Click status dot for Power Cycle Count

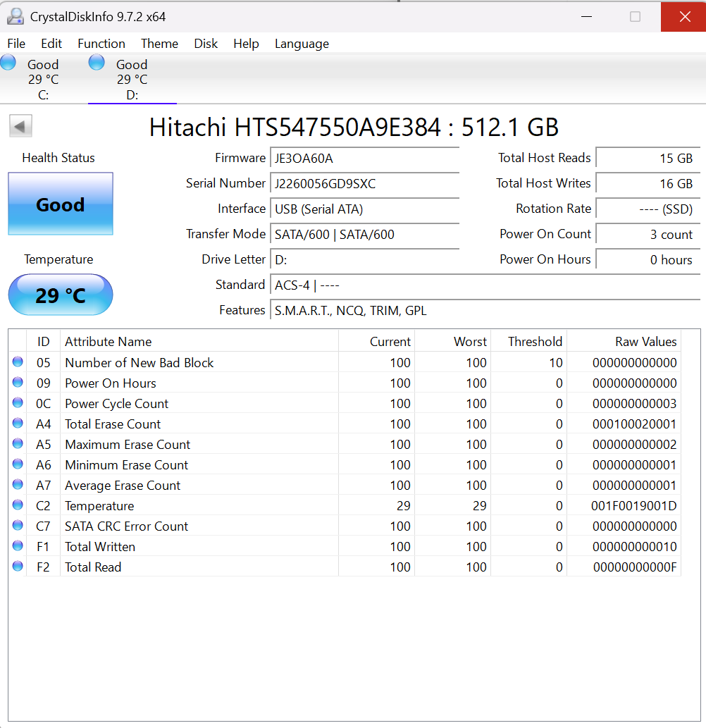18,402
